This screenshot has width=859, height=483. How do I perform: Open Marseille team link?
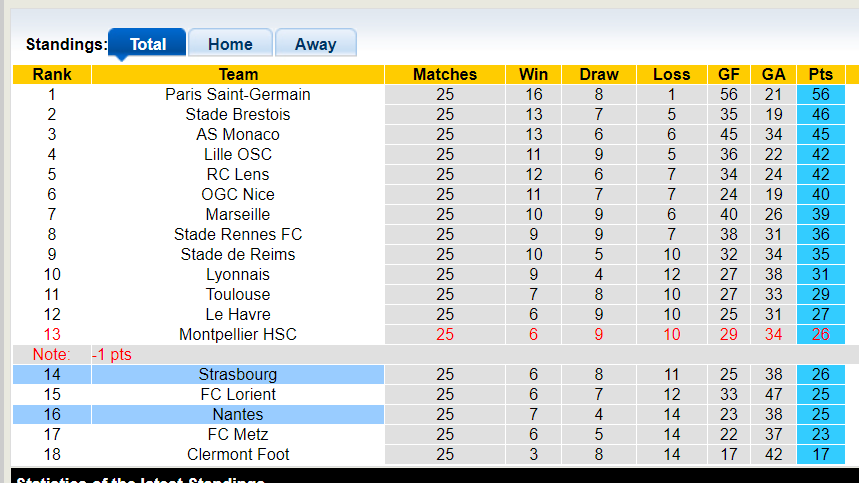[x=238, y=214]
